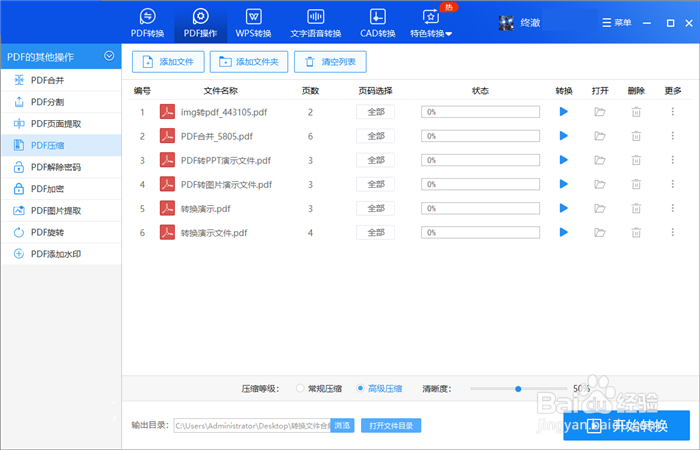Image resolution: width=700 pixels, height=450 pixels.
Task: Expand the 特色转换 dropdown
Action: [x=431, y=22]
